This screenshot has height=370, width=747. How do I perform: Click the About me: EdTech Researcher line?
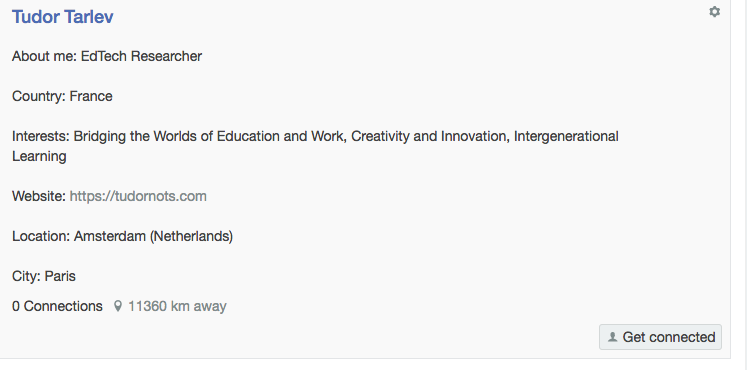tap(107, 56)
